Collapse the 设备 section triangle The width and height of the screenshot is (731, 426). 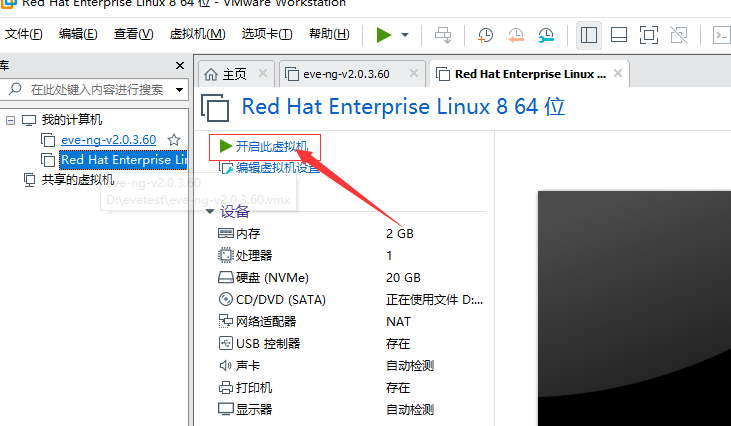coord(210,212)
